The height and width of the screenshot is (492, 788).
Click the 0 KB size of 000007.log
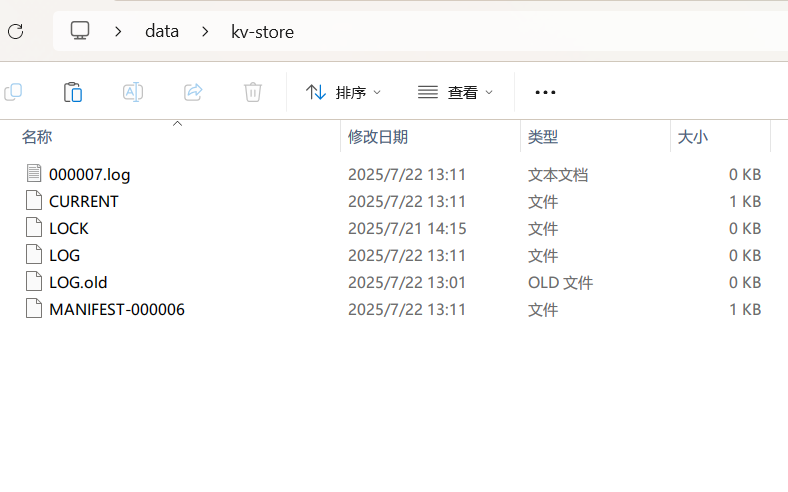click(745, 174)
